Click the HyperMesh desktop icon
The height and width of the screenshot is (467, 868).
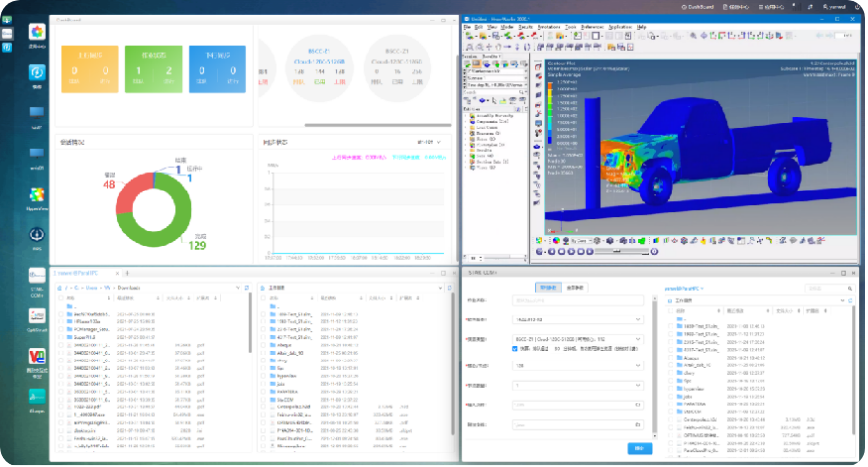tap(37, 192)
